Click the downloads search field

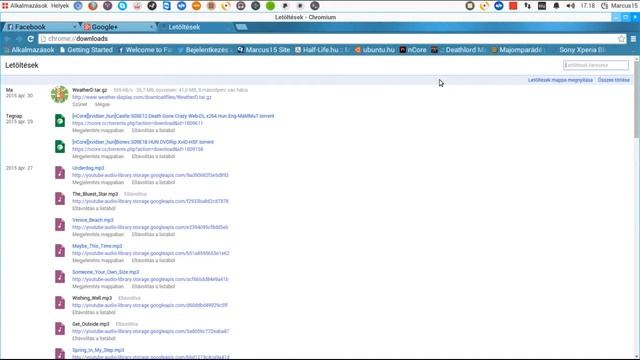coord(596,65)
